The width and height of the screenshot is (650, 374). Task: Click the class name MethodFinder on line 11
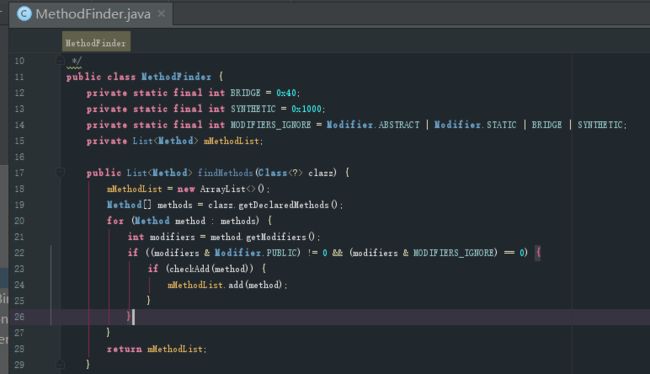click(x=176, y=77)
